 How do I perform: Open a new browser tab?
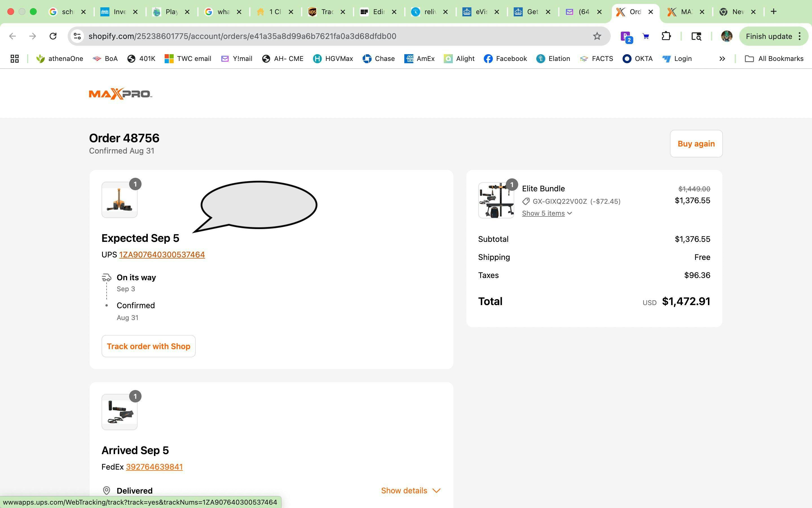click(774, 12)
